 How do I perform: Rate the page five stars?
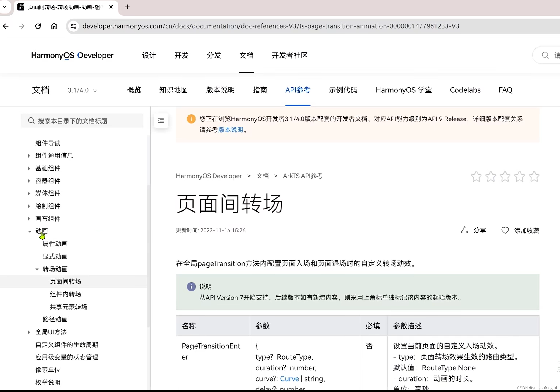pos(534,176)
